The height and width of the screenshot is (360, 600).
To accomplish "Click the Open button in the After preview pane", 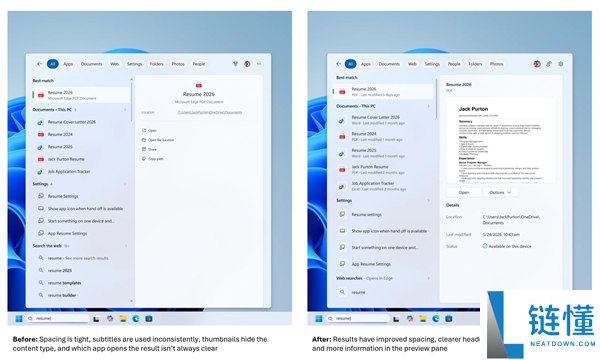I will point(464,192).
